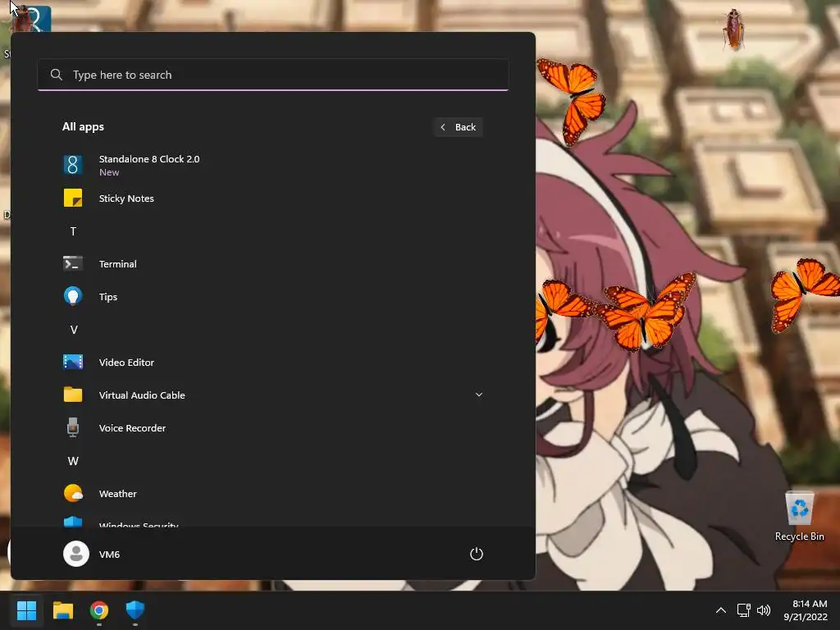840x630 pixels.
Task: Click the "Standalone 8 Clock 2.0" label
Action: (x=149, y=159)
